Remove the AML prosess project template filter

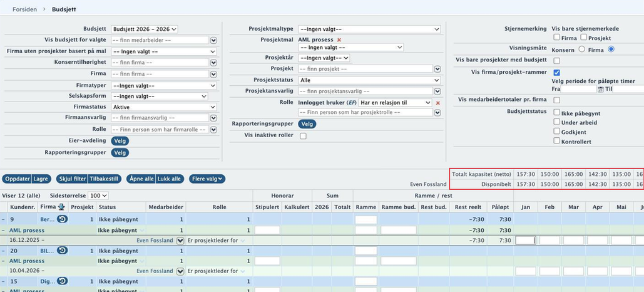339,40
